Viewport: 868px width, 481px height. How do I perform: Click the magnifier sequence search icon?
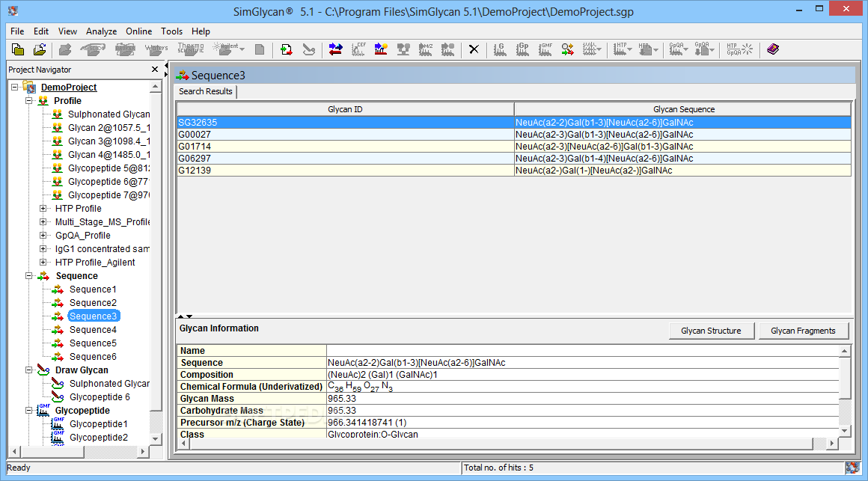[x=567, y=50]
